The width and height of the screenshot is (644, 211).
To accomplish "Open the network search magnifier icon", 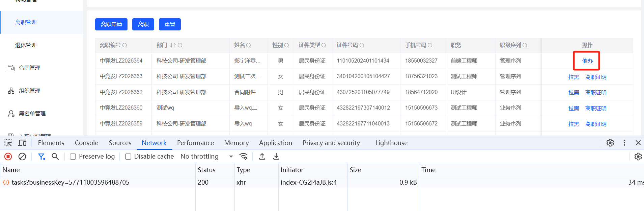I will 55,157.
